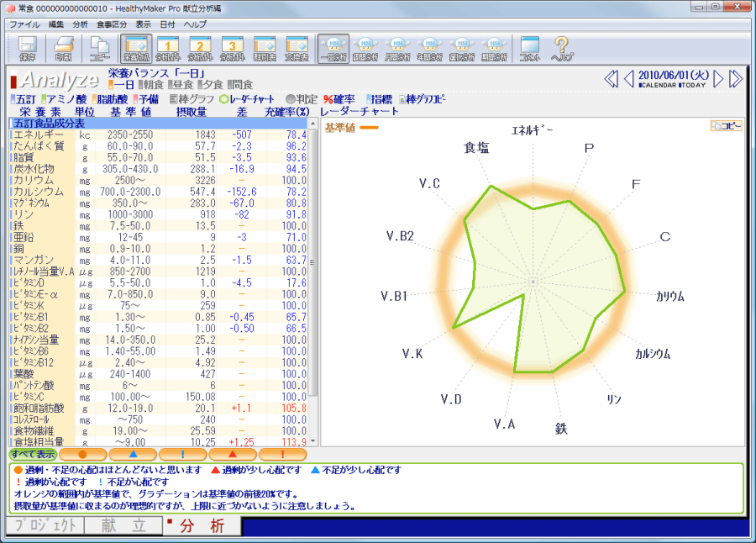Filter by the red exclamation judgment button
The image size is (756, 543).
point(282,454)
